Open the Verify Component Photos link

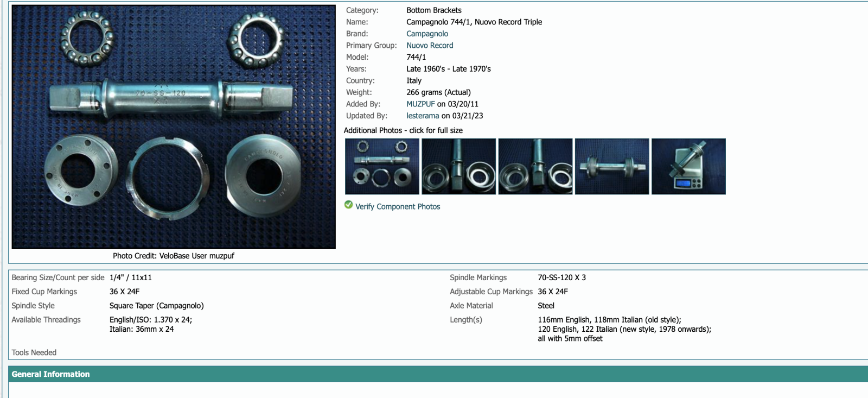point(397,206)
